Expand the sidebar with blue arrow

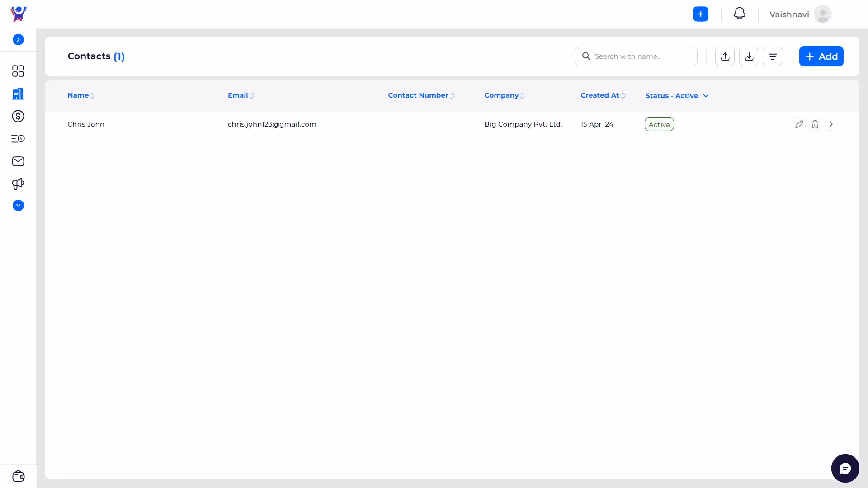(18, 40)
